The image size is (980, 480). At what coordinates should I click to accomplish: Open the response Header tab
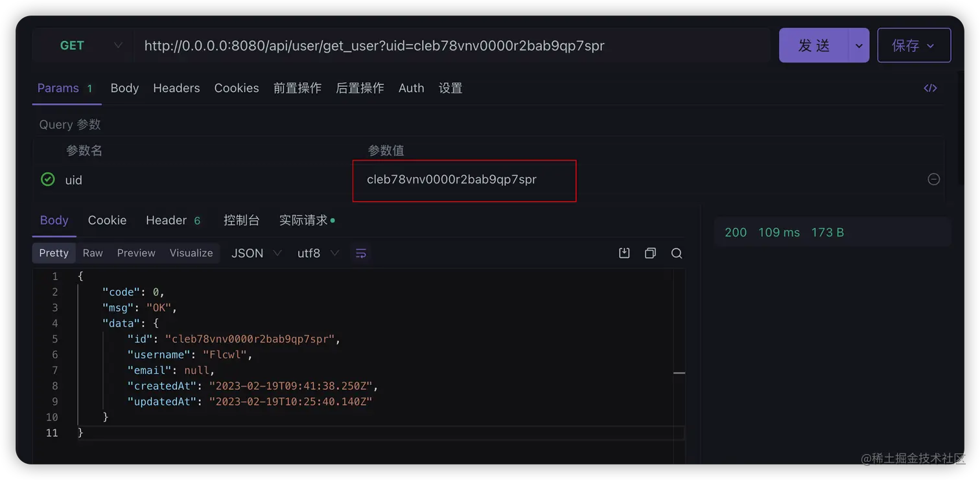tap(173, 220)
